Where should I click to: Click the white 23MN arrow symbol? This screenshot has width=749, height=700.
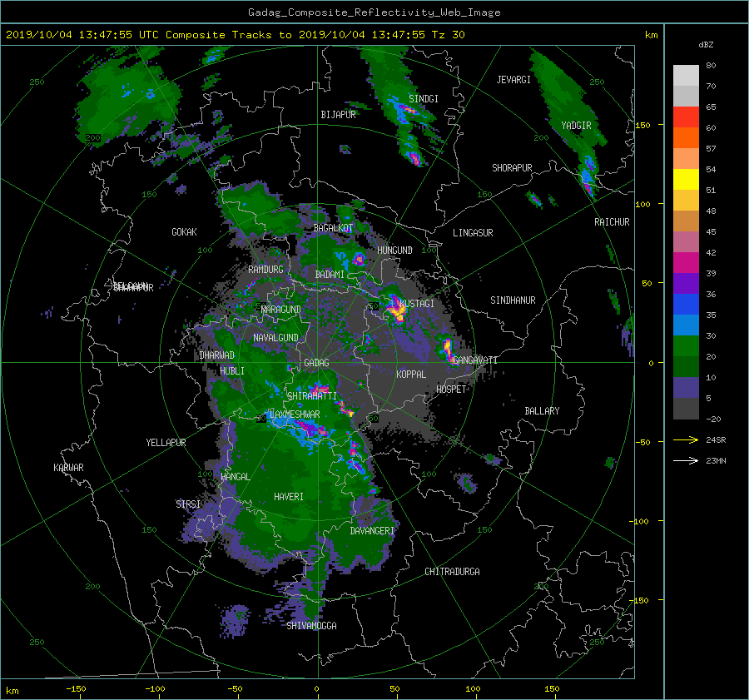686,460
